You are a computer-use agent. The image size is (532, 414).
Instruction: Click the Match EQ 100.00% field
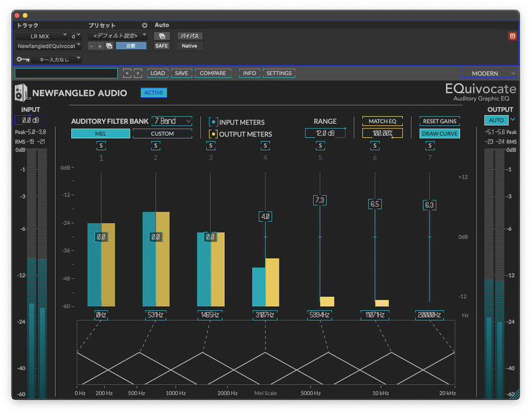tap(382, 133)
